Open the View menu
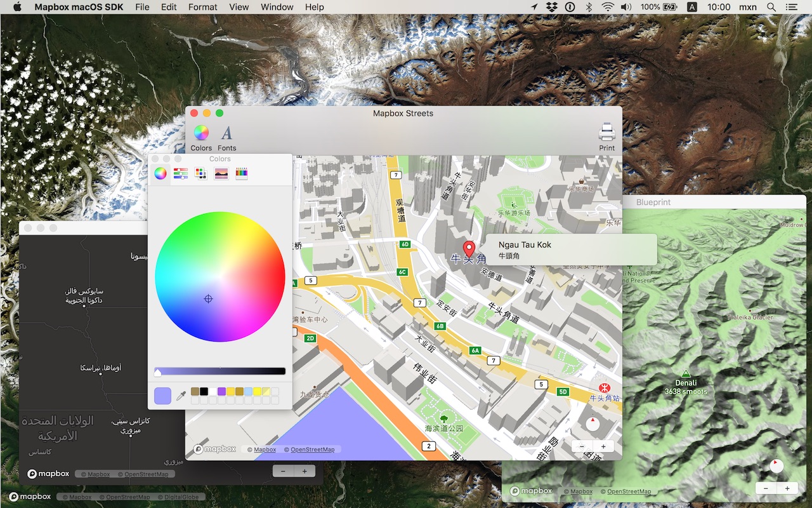The height and width of the screenshot is (508, 812). pyautogui.click(x=239, y=7)
